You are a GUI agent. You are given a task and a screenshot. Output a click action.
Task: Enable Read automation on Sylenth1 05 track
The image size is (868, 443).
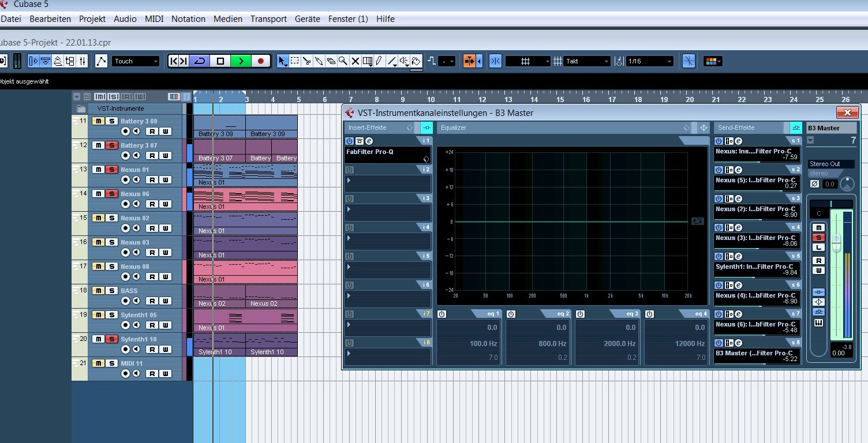tap(152, 325)
